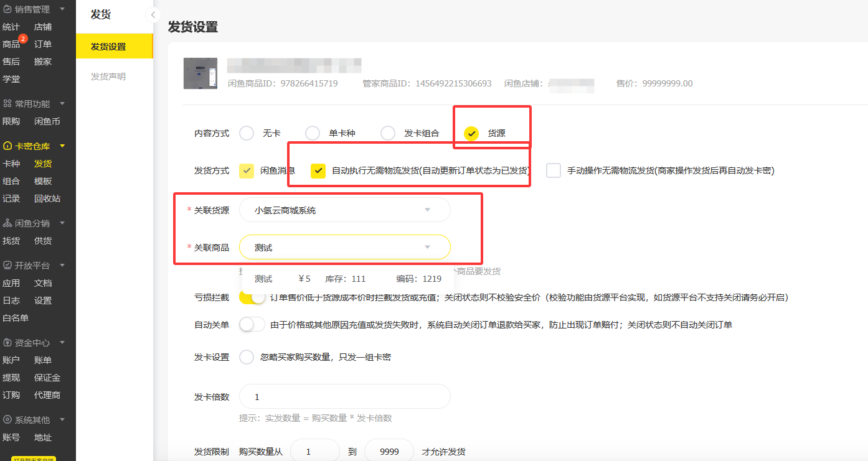The width and height of the screenshot is (868, 461).
Task: Collapse the 发货 panel with the chevron icon
Action: [153, 14]
